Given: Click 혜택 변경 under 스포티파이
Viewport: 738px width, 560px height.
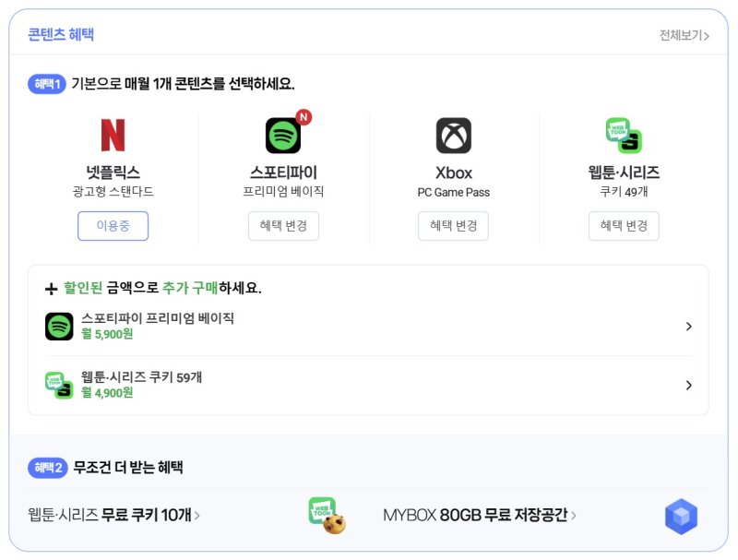Looking at the screenshot, I should pos(282,225).
